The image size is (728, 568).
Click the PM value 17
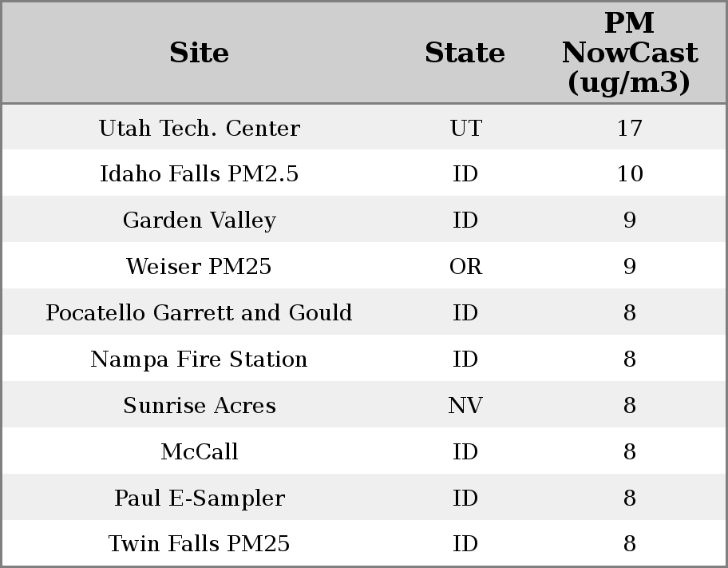[x=630, y=129]
